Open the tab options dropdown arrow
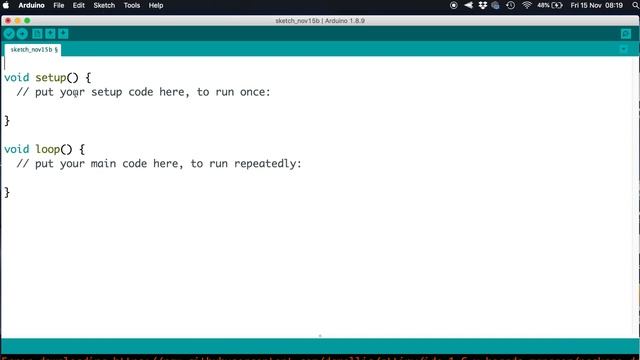Image resolution: width=640 pixels, height=360 pixels. click(623, 49)
